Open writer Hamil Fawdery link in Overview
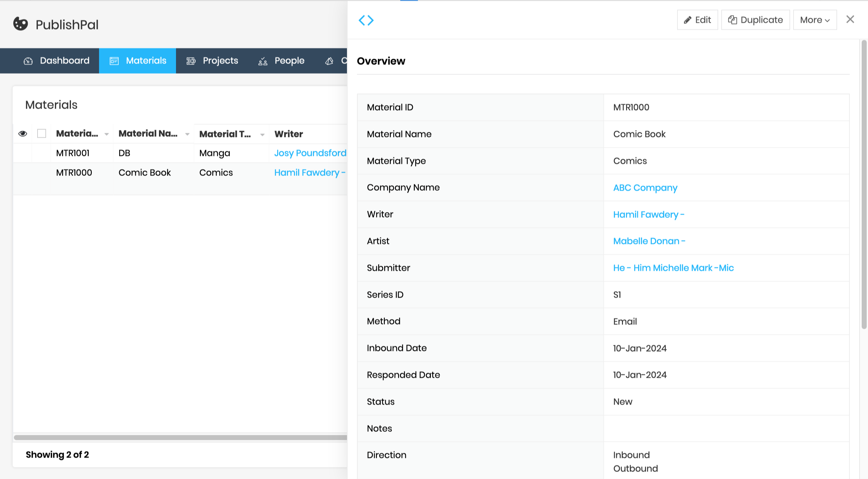Screen dimensions: 868x479 (x=649, y=215)
